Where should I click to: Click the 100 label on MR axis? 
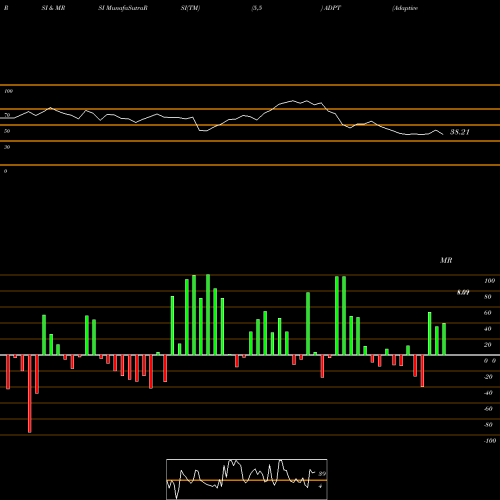(x=489, y=281)
